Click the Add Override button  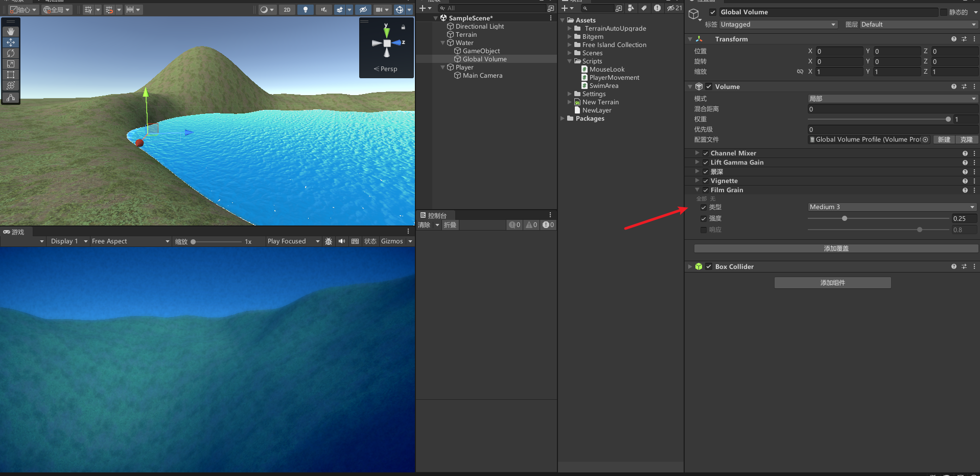click(836, 248)
